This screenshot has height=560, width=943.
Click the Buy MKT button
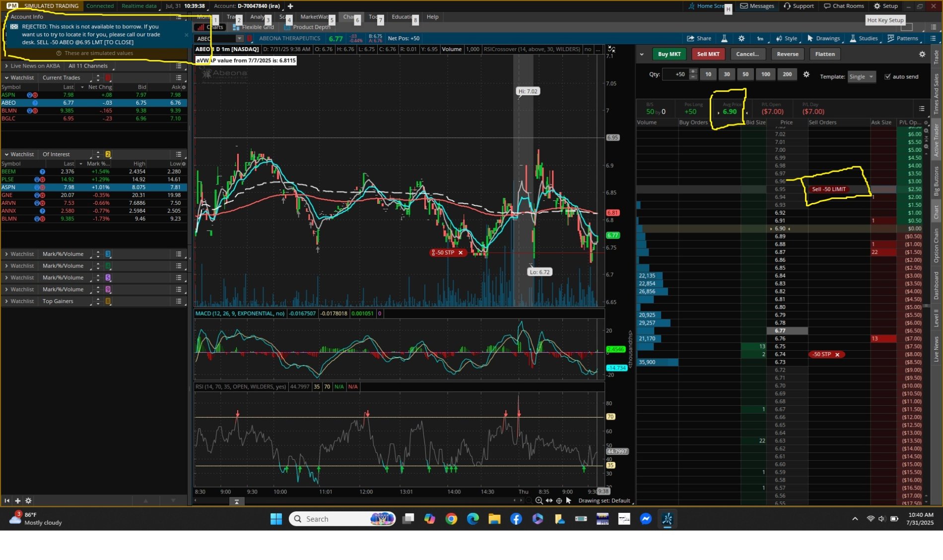(669, 54)
